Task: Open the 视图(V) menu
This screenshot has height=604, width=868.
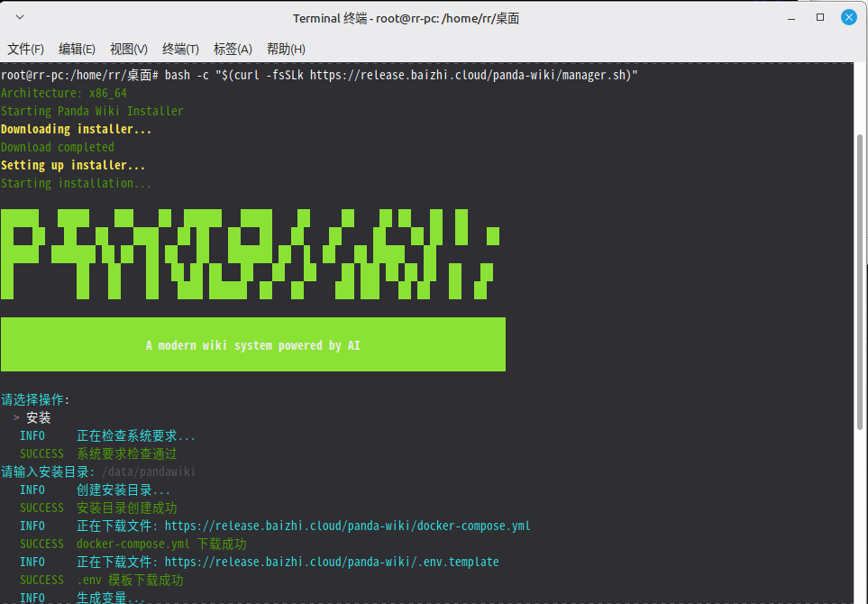Action: (x=128, y=49)
